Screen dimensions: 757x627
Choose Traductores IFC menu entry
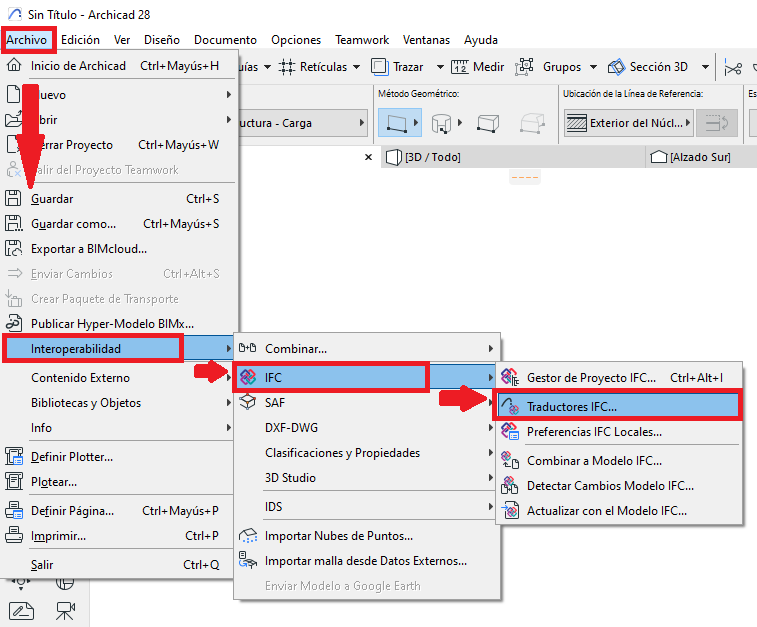point(572,407)
